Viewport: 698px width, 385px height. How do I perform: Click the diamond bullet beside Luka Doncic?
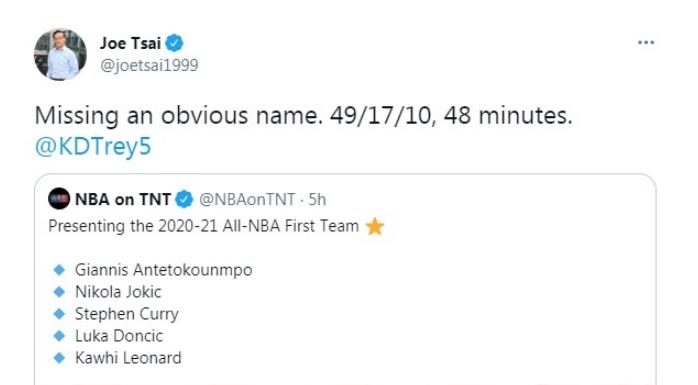coord(59,336)
